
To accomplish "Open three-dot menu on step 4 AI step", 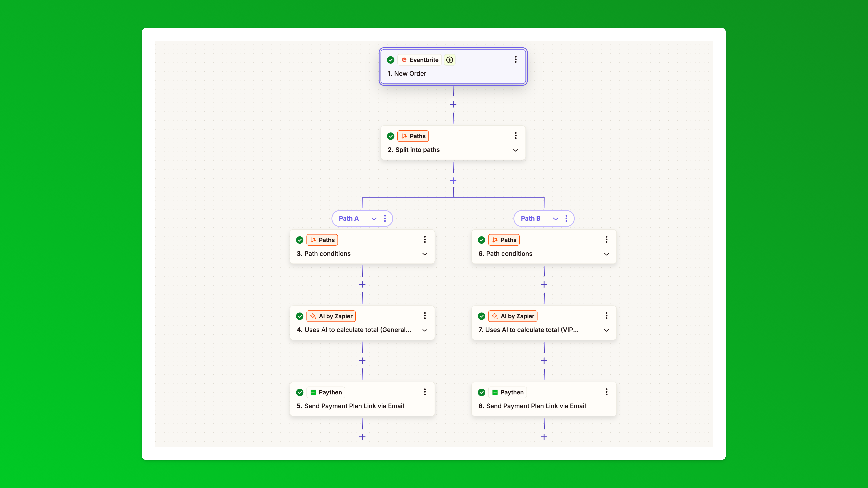I will click(x=425, y=316).
